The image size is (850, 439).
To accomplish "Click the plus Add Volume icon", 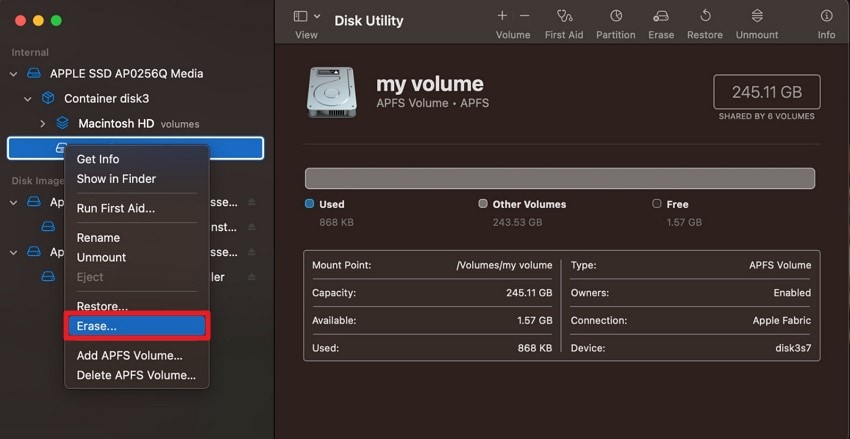I will (502, 16).
